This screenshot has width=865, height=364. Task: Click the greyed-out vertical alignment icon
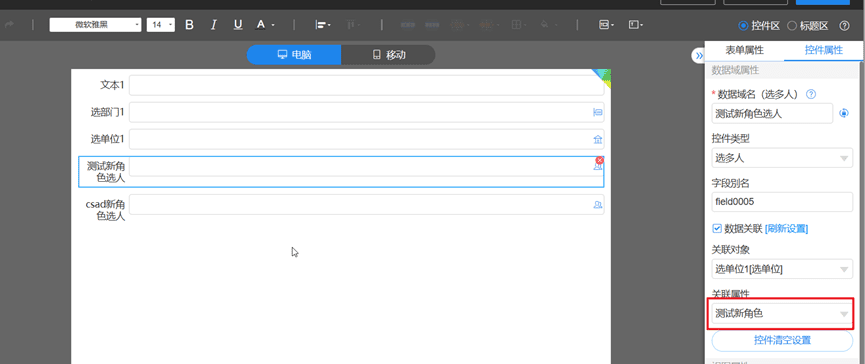pos(353,25)
